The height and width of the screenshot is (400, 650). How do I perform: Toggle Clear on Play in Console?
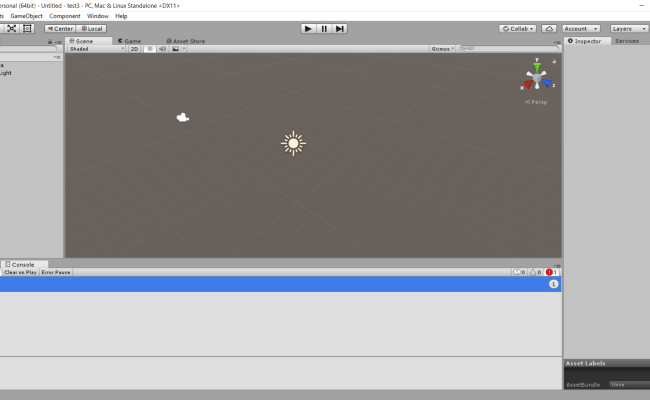pos(20,272)
